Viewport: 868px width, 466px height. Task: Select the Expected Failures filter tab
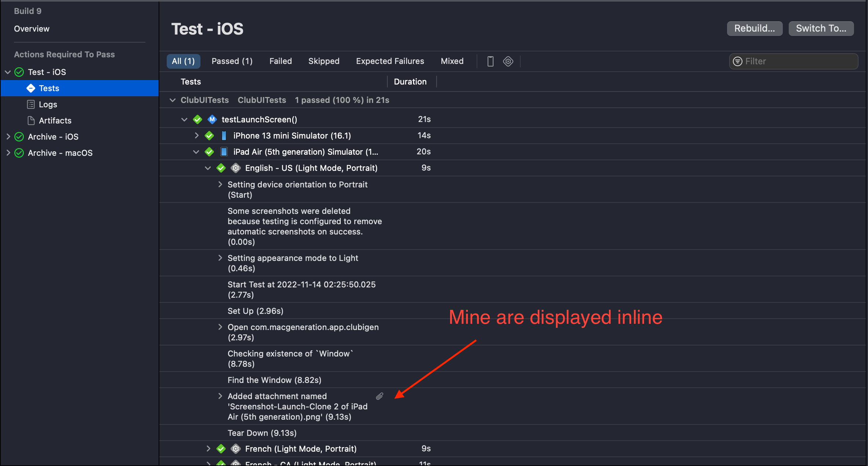click(x=390, y=61)
